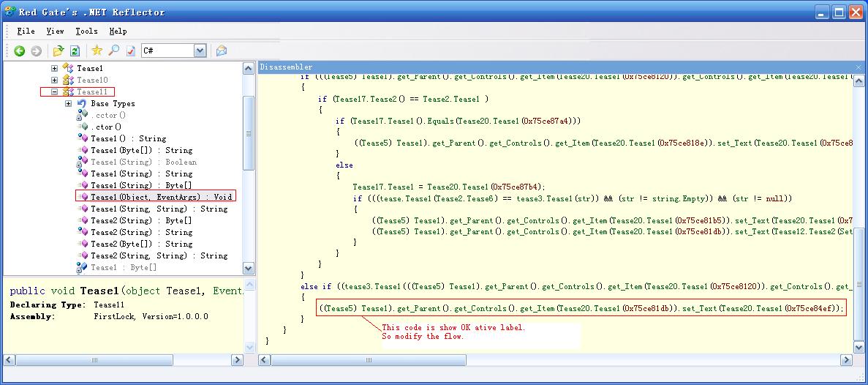Click the icon of Tease1(String, String) : String
The width and height of the screenshot is (868, 385).
tap(83, 209)
